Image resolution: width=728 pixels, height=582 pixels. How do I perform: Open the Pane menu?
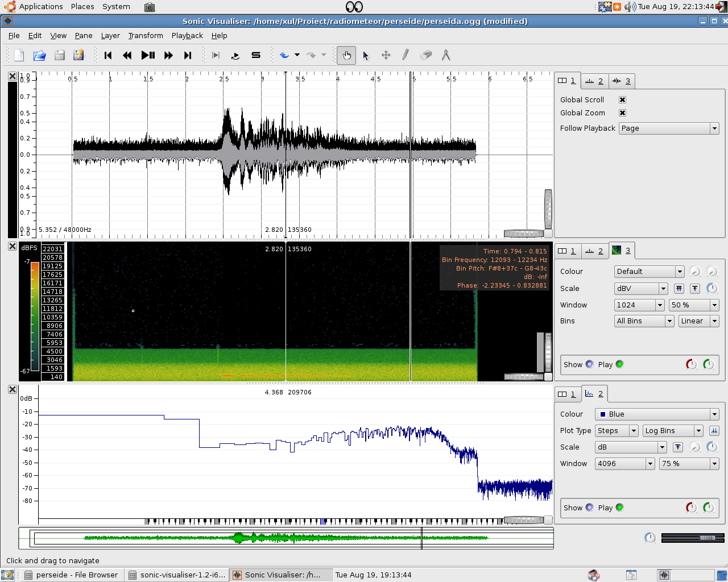(84, 35)
